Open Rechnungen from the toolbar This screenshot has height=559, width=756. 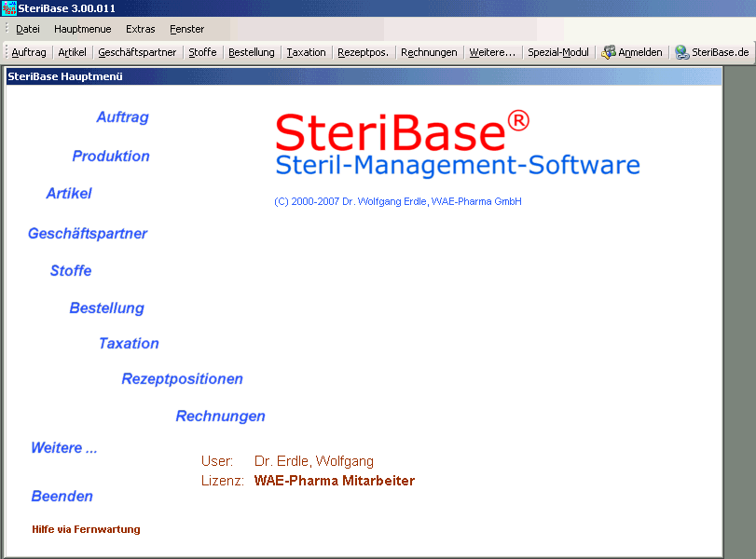pyautogui.click(x=429, y=52)
